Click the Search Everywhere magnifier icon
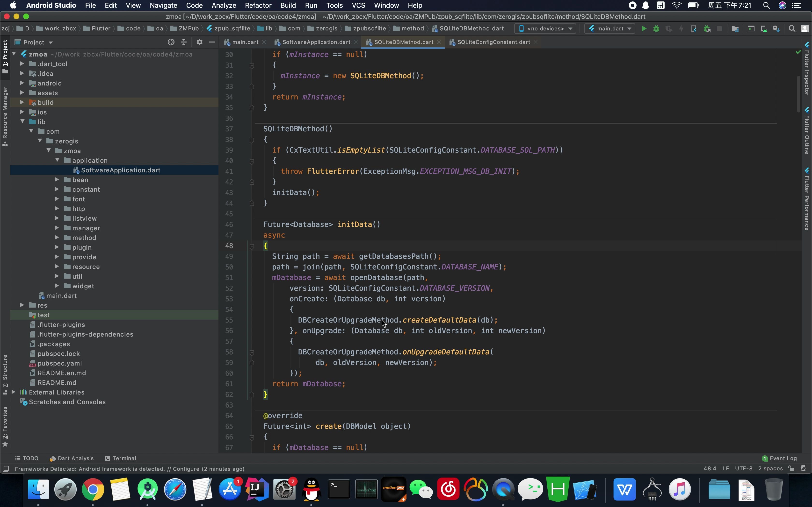The height and width of the screenshot is (507, 812). click(792, 29)
